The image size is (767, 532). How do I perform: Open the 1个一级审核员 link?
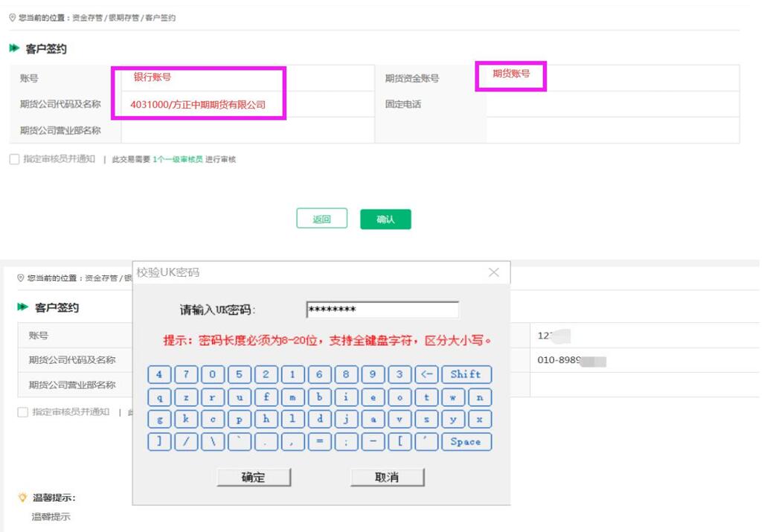[x=177, y=160]
